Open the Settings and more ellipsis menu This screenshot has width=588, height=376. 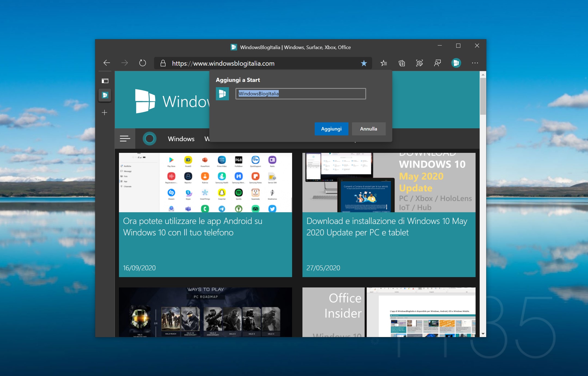coord(475,63)
